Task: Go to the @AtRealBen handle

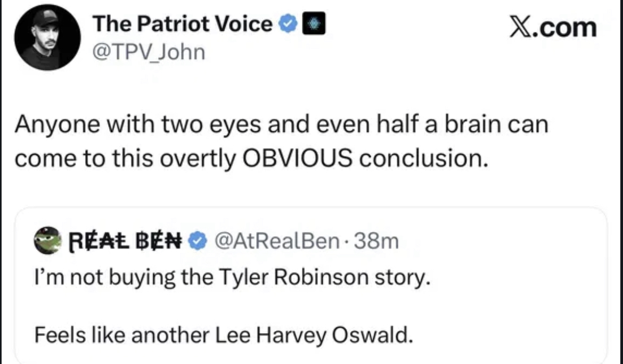Action: pyautogui.click(x=276, y=242)
